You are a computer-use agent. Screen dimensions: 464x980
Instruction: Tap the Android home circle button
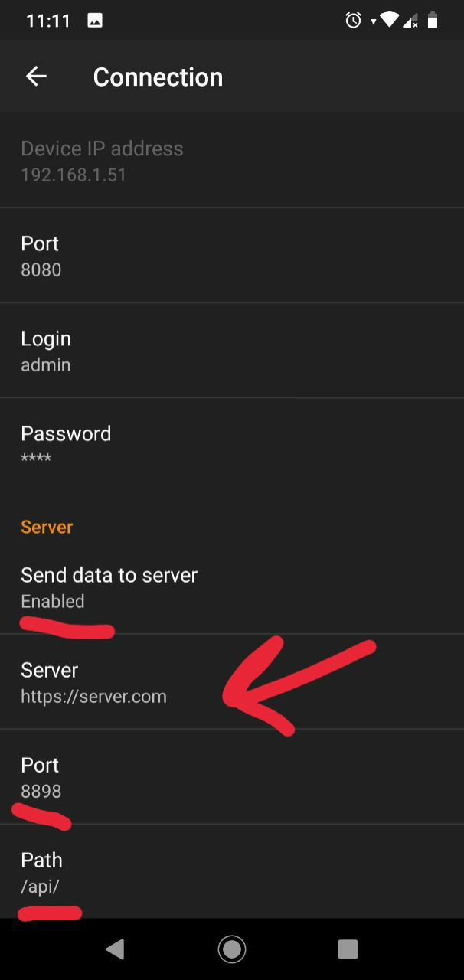(232, 949)
